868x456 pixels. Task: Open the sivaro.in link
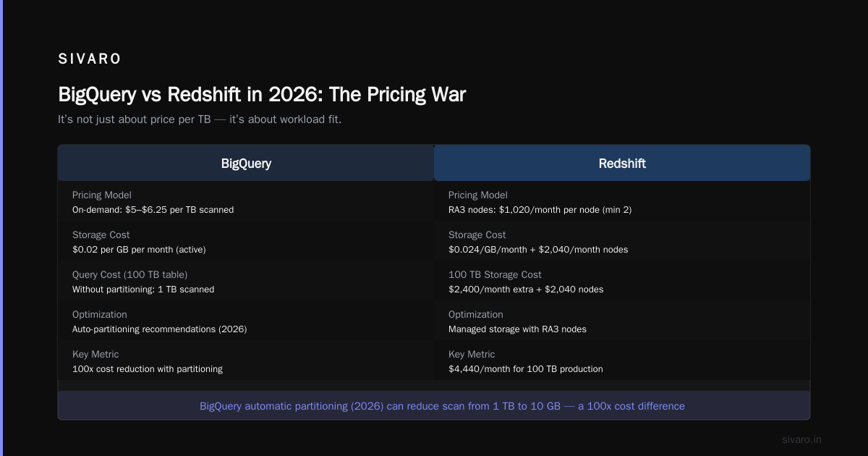coord(801,439)
